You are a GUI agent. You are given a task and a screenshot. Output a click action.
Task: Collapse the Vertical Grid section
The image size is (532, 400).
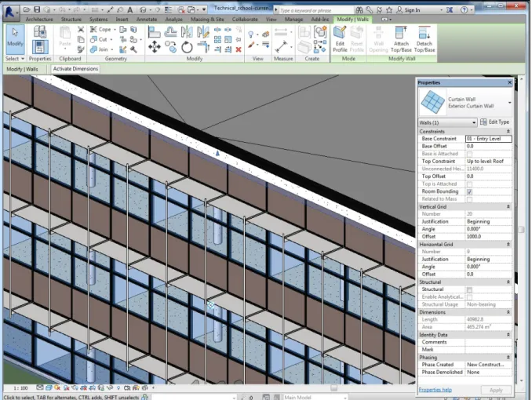pos(508,206)
